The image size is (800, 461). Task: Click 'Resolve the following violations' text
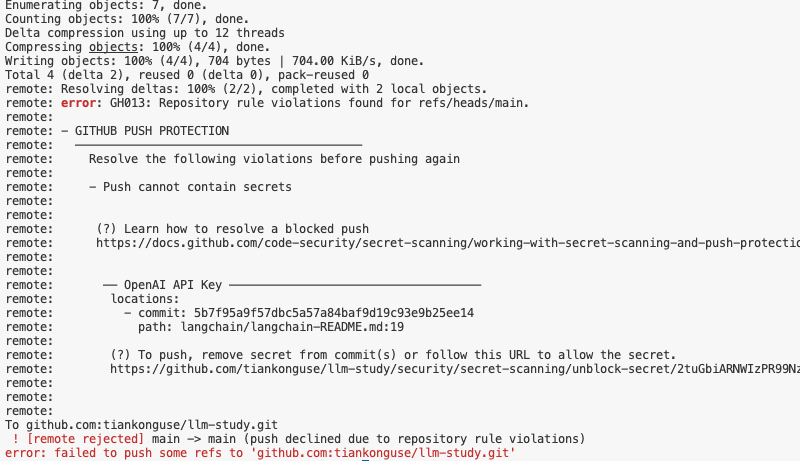pos(274,159)
